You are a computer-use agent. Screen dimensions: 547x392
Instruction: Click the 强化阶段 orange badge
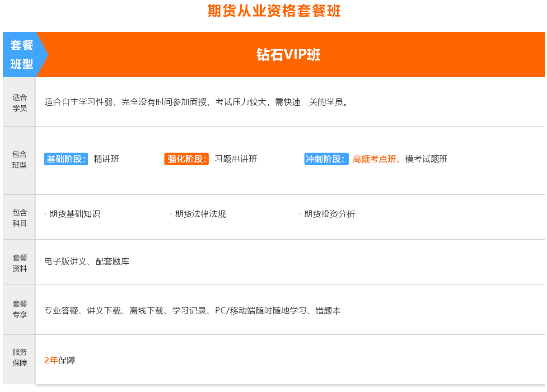tap(187, 159)
